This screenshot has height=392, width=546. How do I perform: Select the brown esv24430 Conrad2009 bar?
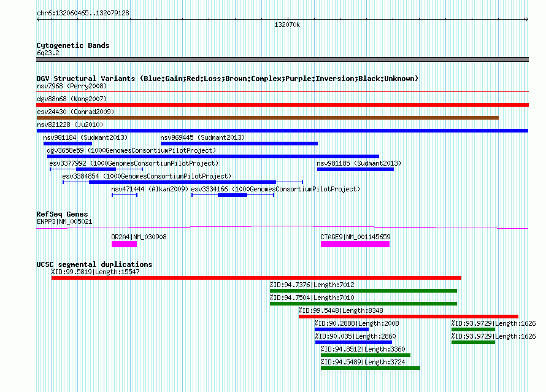click(x=267, y=118)
